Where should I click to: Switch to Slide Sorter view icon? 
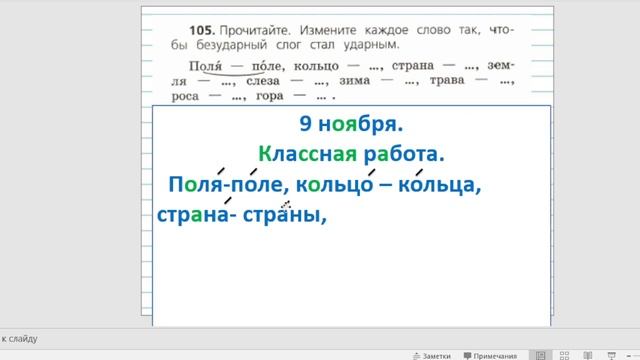pos(564,356)
